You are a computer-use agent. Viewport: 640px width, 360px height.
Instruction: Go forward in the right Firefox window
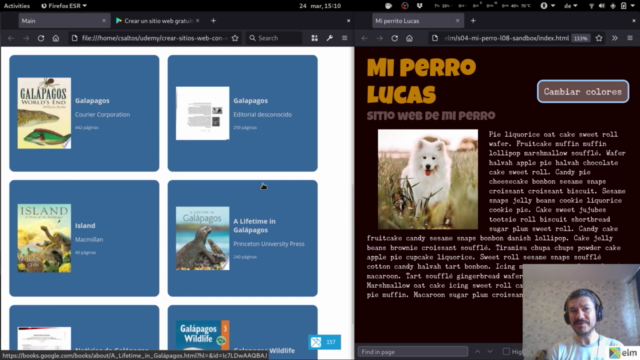(x=380, y=38)
